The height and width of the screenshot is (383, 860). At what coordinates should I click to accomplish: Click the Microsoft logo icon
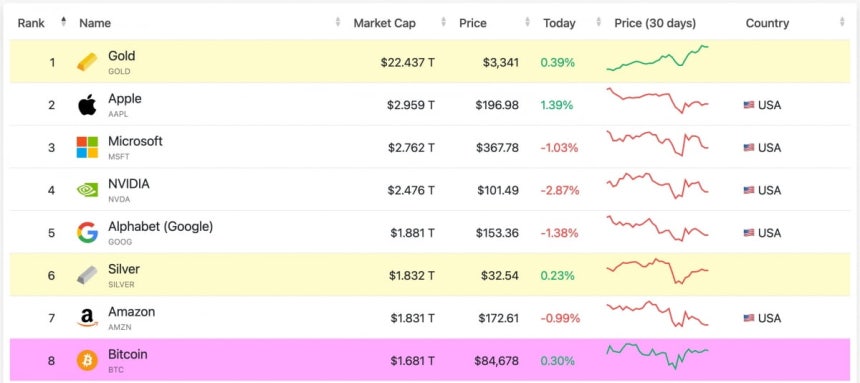pyautogui.click(x=87, y=147)
